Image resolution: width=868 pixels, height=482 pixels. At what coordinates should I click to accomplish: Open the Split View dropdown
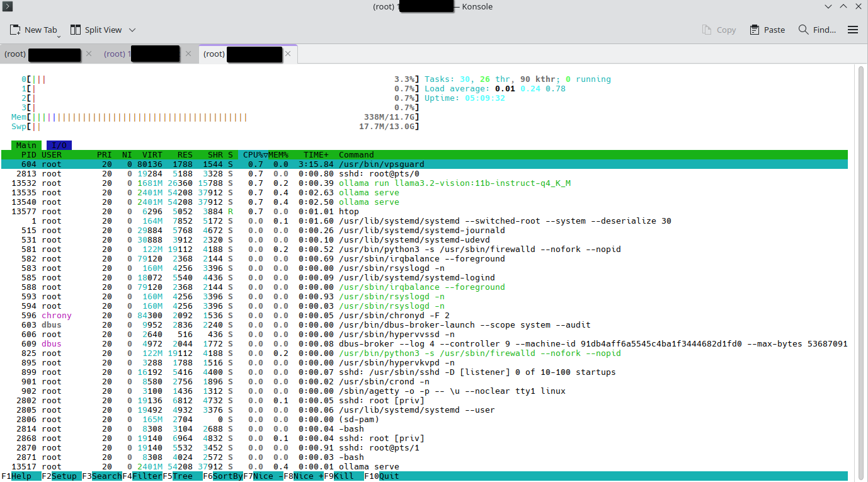pos(103,30)
